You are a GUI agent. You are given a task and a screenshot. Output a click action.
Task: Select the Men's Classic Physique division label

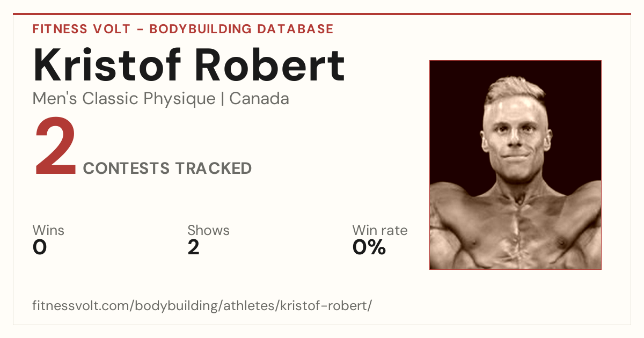tap(124, 99)
